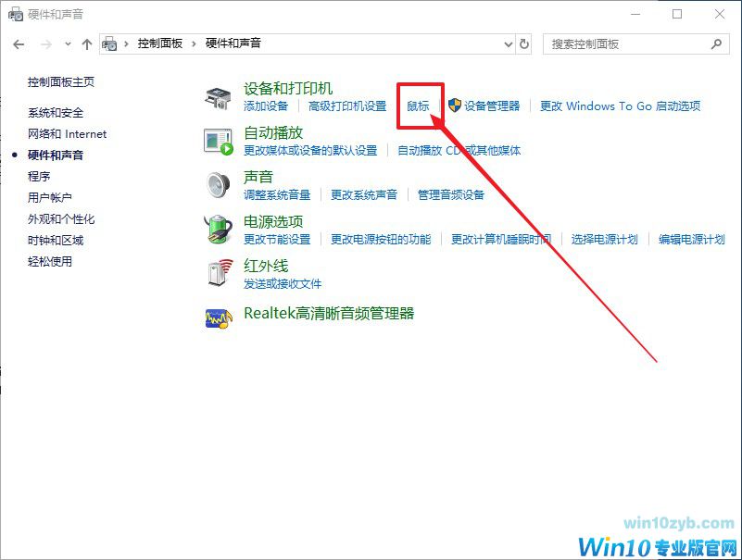Expand the address bar history dropdown

point(509,44)
